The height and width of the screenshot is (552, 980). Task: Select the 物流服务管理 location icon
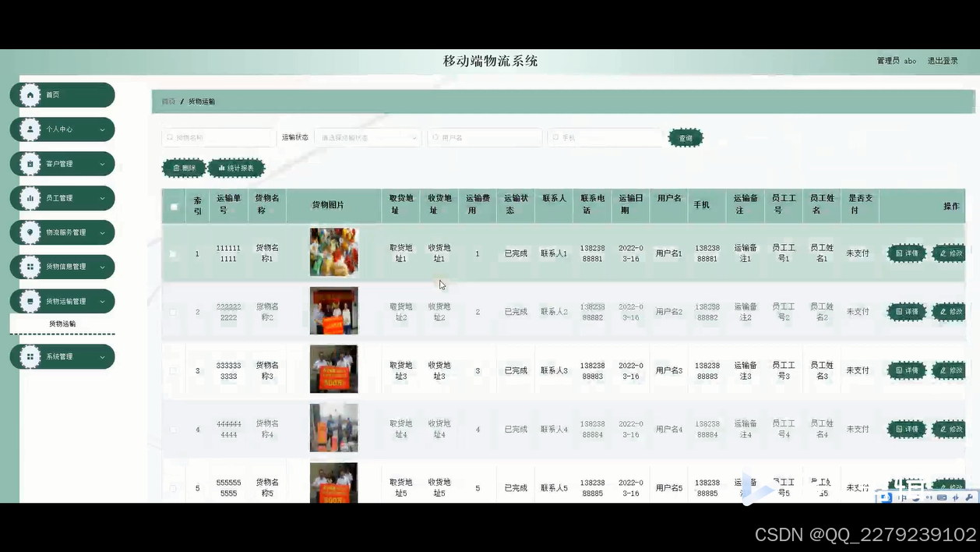pyautogui.click(x=30, y=232)
